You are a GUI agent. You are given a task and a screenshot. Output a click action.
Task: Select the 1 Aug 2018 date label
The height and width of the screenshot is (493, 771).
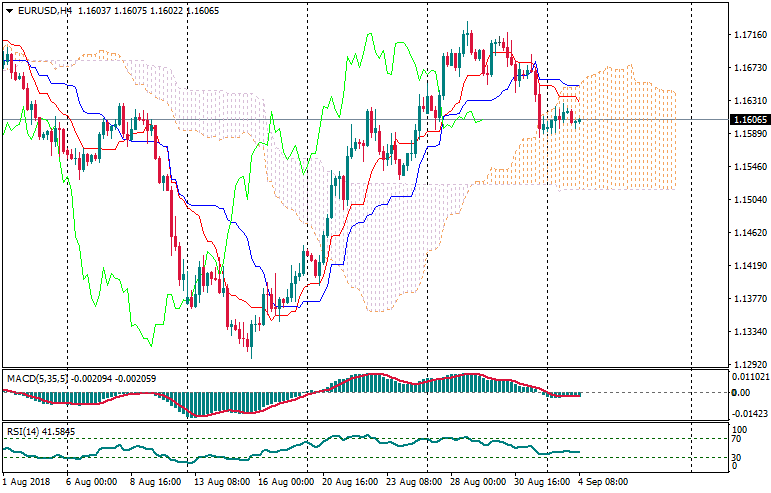coord(26,482)
